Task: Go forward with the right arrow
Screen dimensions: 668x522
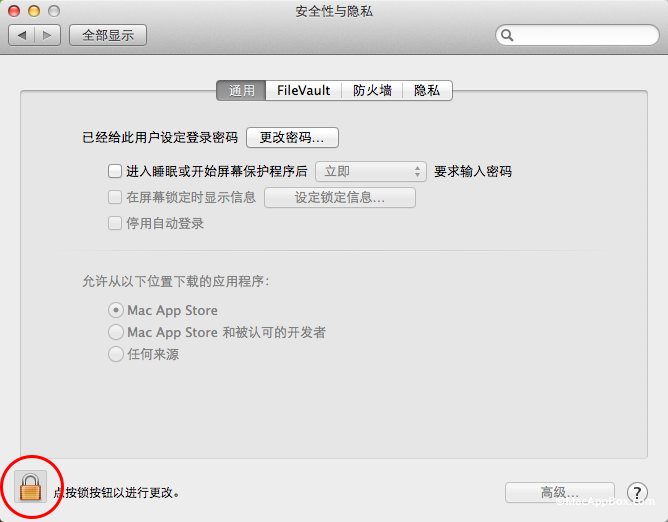Action: 48,35
